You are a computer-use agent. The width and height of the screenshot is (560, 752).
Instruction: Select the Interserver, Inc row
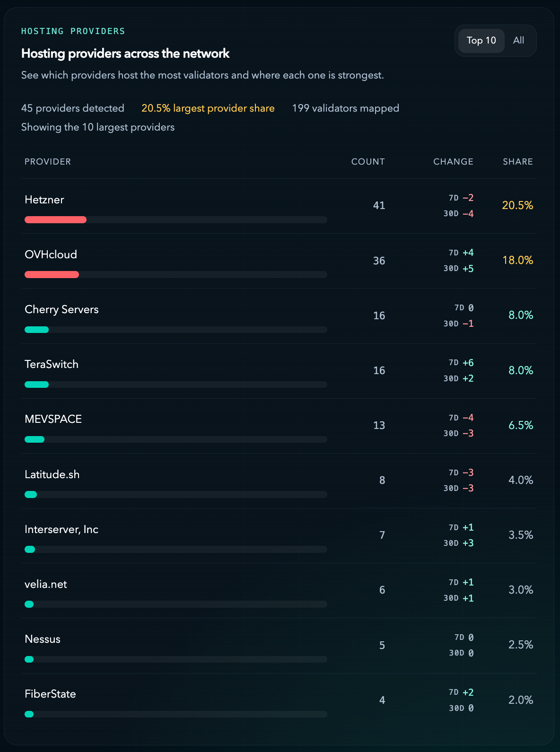click(61, 529)
